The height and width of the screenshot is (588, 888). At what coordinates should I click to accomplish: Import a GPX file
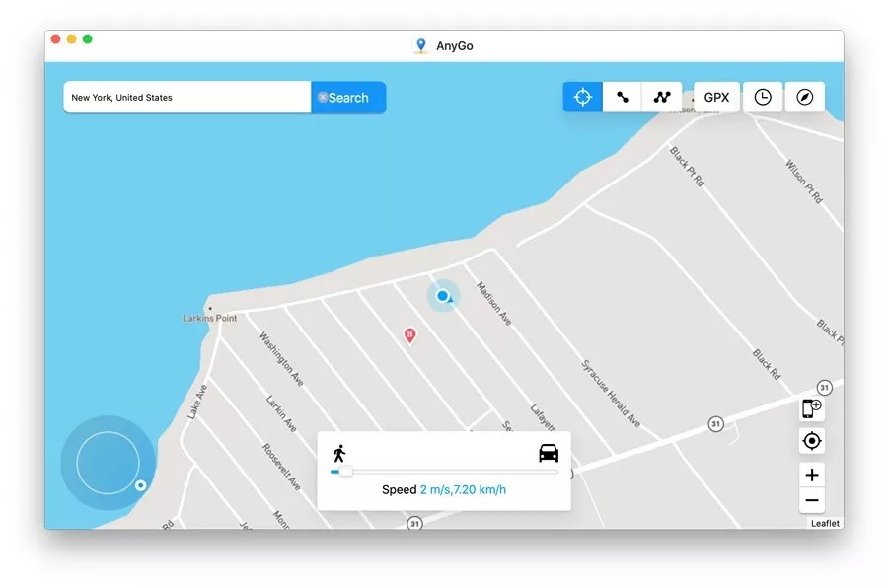(716, 97)
